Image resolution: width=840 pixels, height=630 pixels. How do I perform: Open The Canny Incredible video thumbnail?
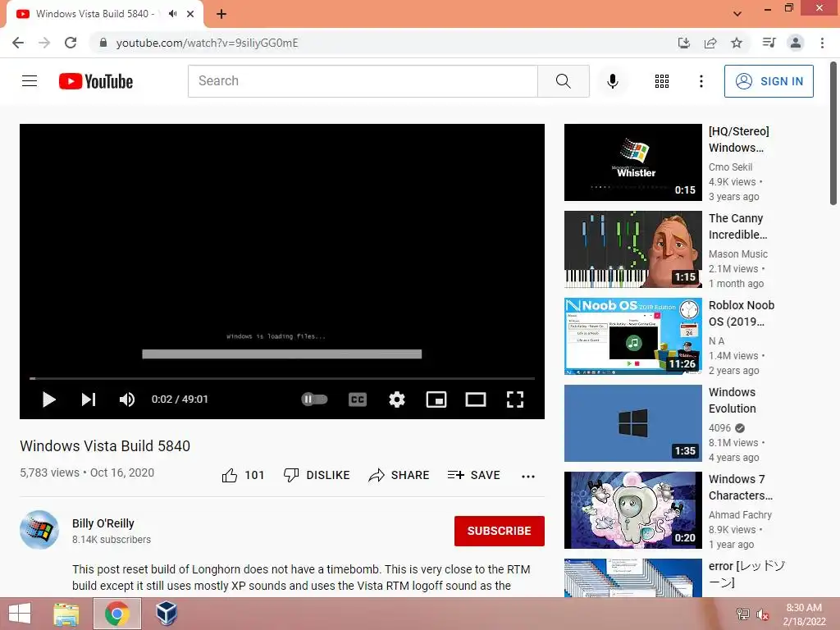tap(633, 249)
